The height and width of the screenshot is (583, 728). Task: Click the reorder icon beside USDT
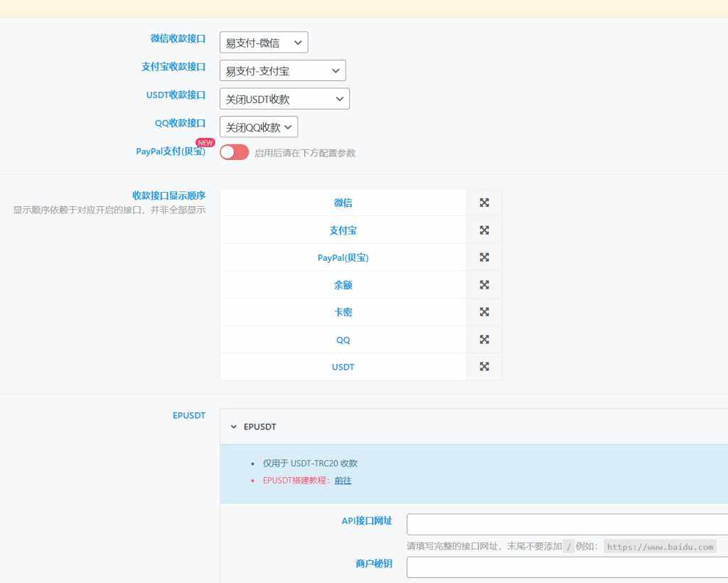(484, 366)
